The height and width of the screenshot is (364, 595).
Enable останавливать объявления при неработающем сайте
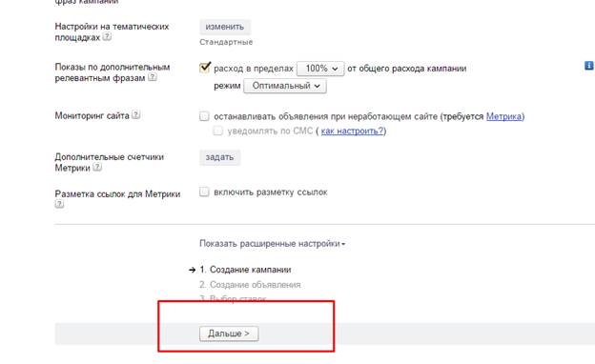click(x=204, y=116)
